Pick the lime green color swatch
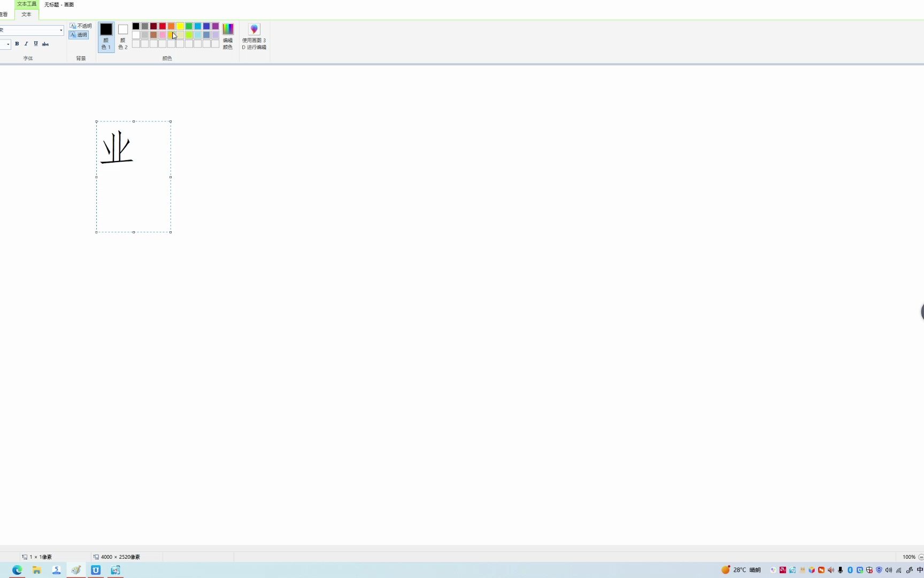This screenshot has height=578, width=924. click(x=189, y=35)
